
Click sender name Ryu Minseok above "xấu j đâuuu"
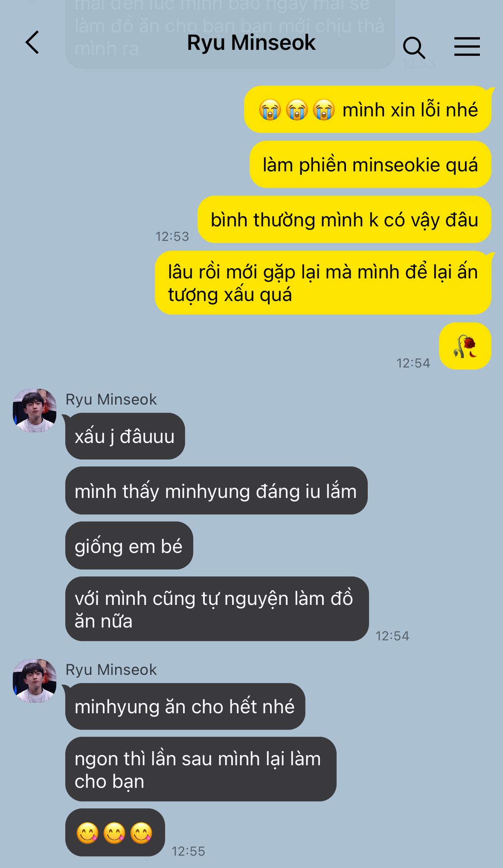[x=111, y=399]
